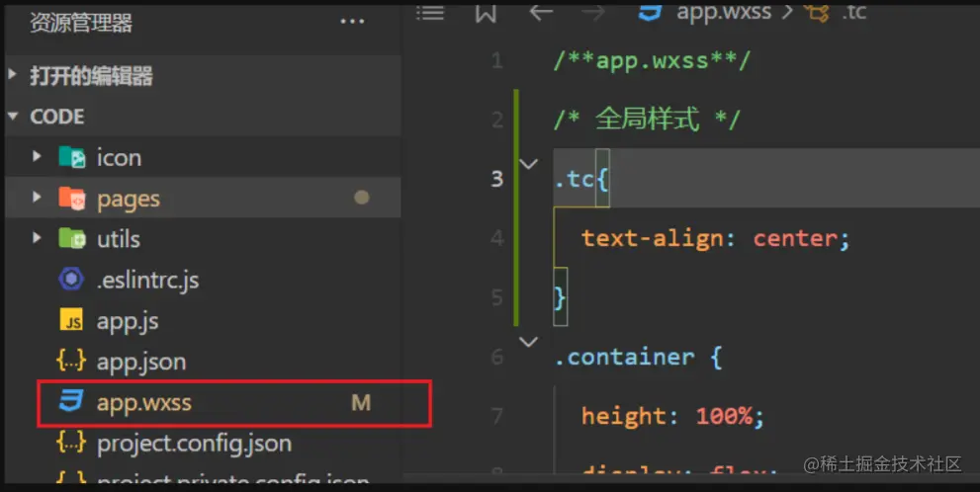Navigate back with the left arrow

[541, 12]
